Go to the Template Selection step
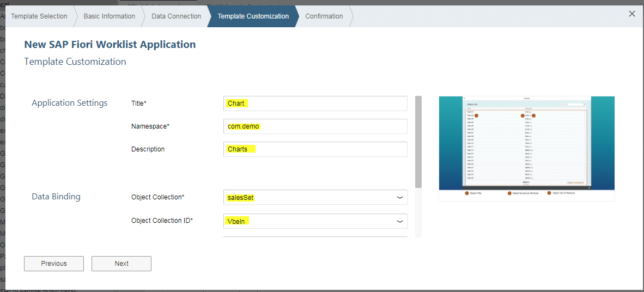 [39, 16]
